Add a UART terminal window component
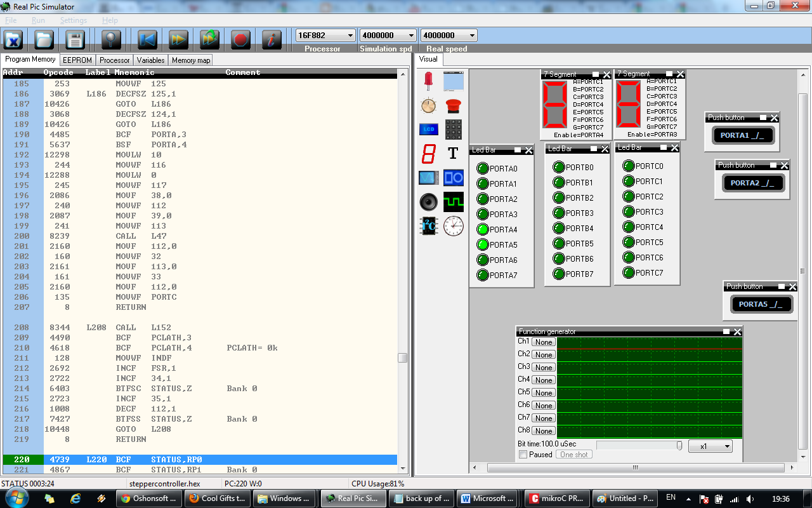 pyautogui.click(x=453, y=81)
